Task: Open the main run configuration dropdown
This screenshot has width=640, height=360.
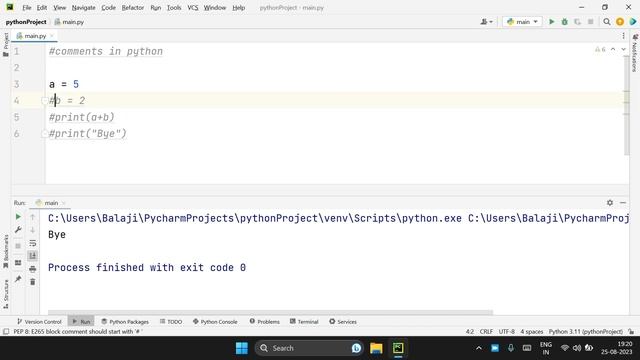Action: (x=522, y=22)
